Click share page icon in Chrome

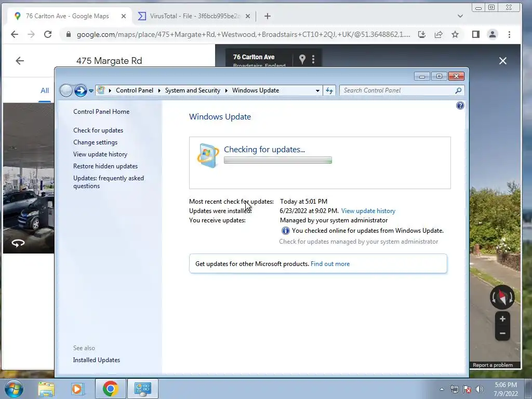click(x=438, y=34)
